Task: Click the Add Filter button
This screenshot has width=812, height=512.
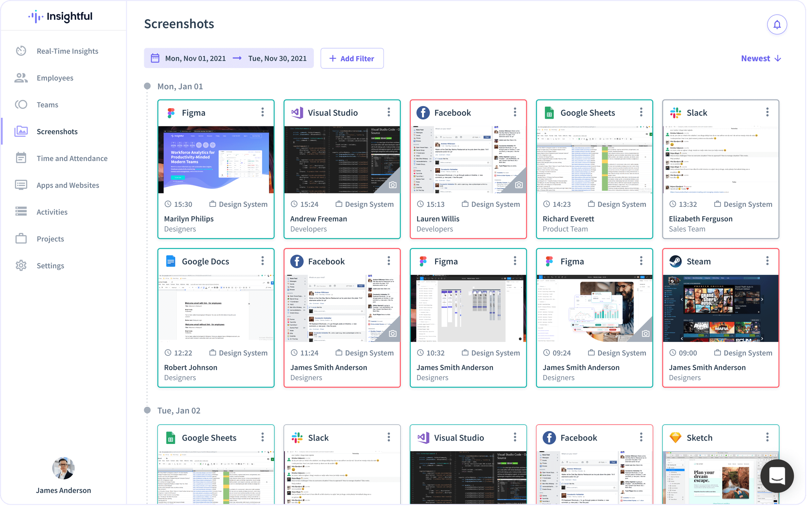Action: pos(352,58)
